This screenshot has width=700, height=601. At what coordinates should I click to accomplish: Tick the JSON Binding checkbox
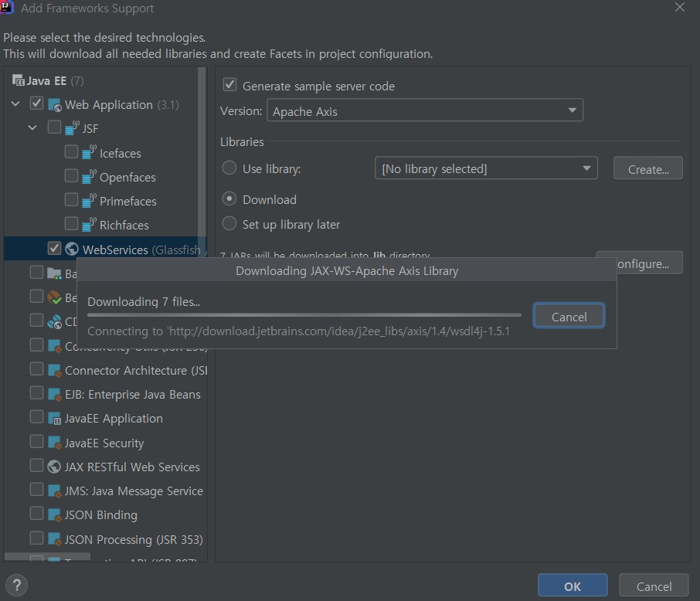pos(36,513)
